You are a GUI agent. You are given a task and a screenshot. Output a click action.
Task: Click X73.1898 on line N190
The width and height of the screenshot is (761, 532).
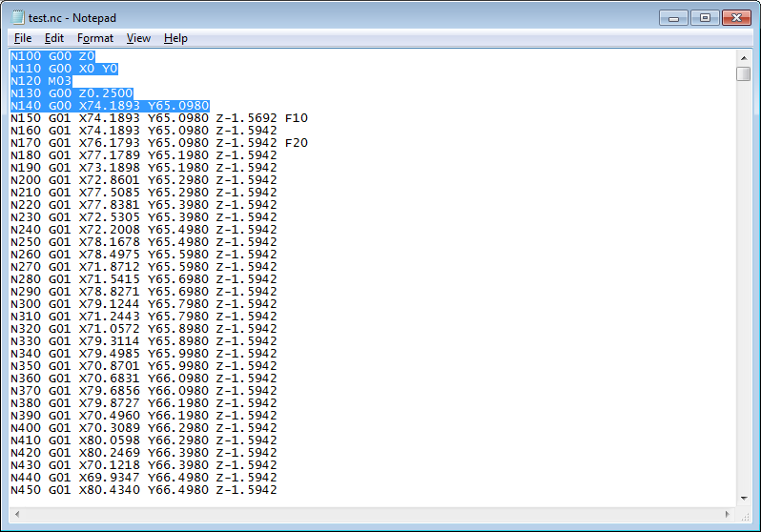coord(110,168)
